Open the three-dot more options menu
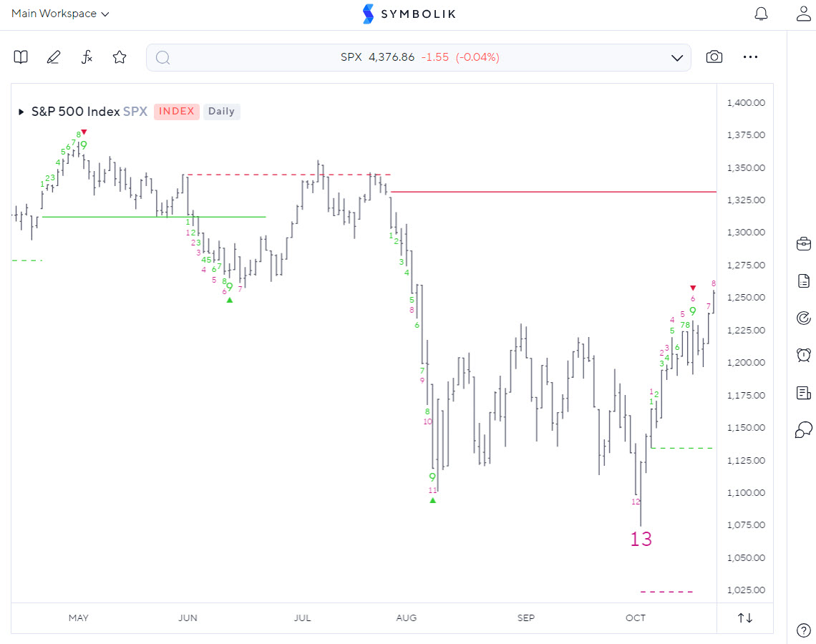Image resolution: width=816 pixels, height=644 pixels. 750,57
